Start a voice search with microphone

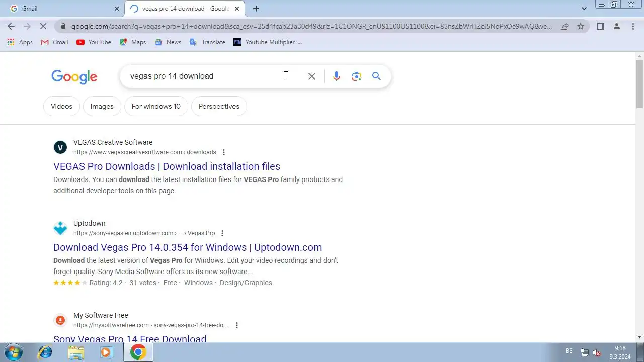pyautogui.click(x=337, y=76)
